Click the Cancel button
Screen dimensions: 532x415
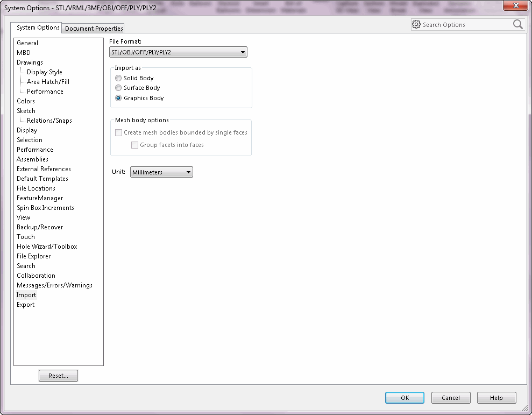click(451, 398)
